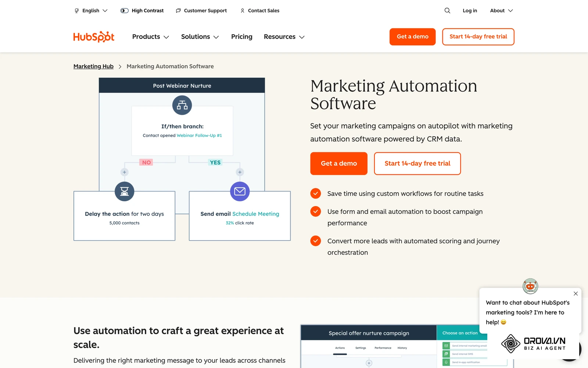Go to Marketing Hub breadcrumb
Viewport: 588px width, 368px height.
point(93,66)
